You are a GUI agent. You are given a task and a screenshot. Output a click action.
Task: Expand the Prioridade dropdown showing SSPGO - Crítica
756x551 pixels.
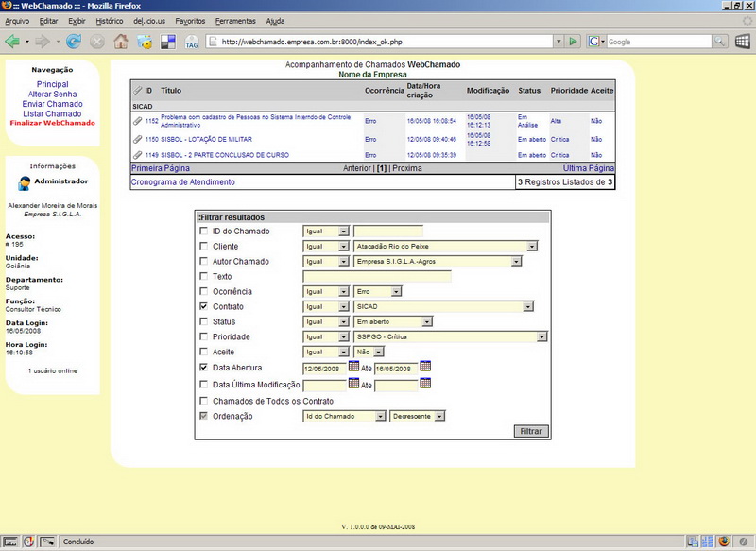point(451,336)
